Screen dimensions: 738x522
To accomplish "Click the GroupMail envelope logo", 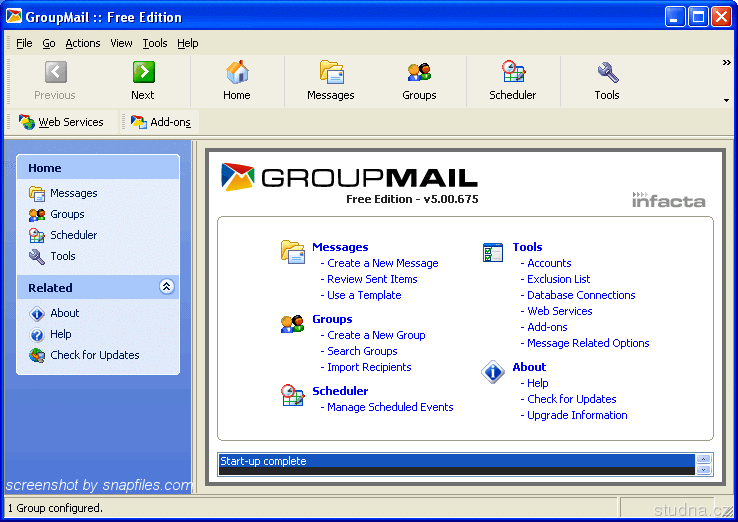I will point(238,177).
